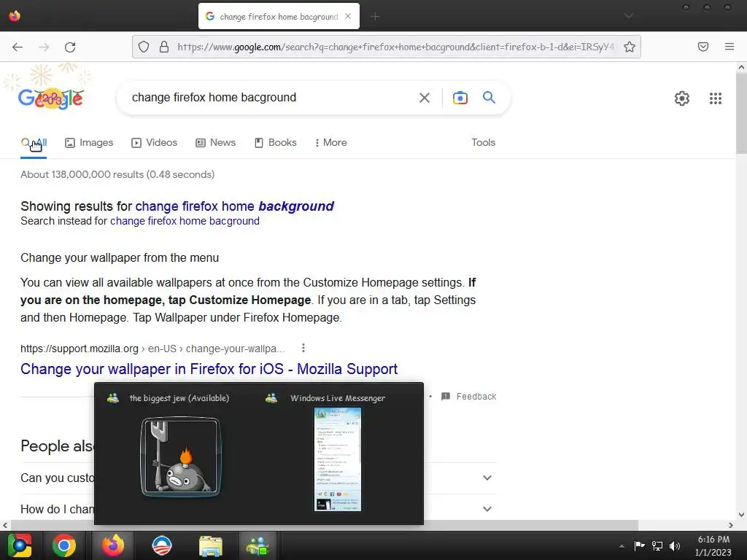Click the padlock site info icon
The height and width of the screenshot is (560, 747).
pos(164,47)
